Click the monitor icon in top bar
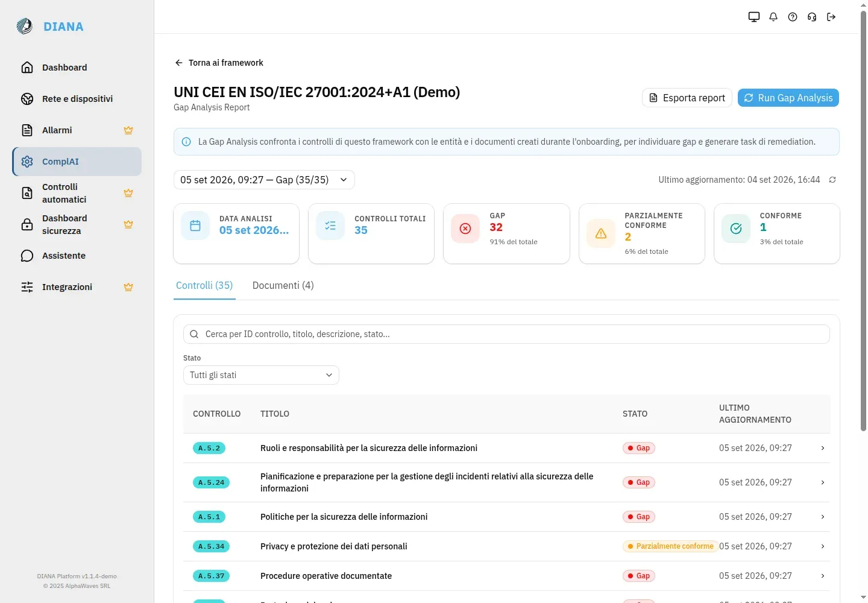This screenshot has height=603, width=868. (754, 17)
